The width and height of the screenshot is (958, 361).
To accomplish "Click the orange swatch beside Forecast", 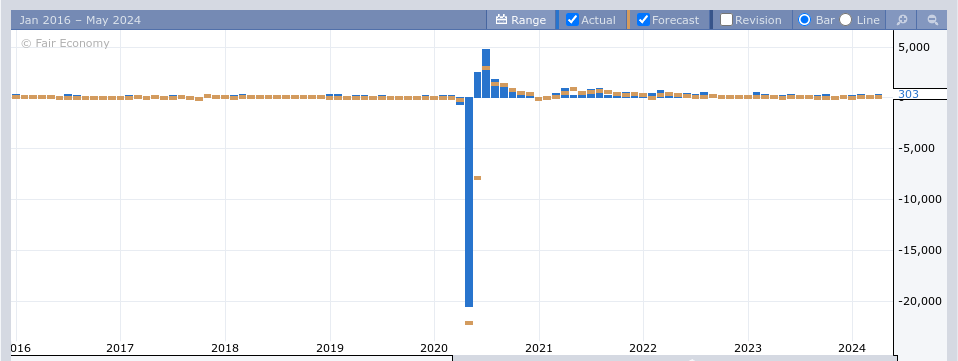I will coord(628,20).
